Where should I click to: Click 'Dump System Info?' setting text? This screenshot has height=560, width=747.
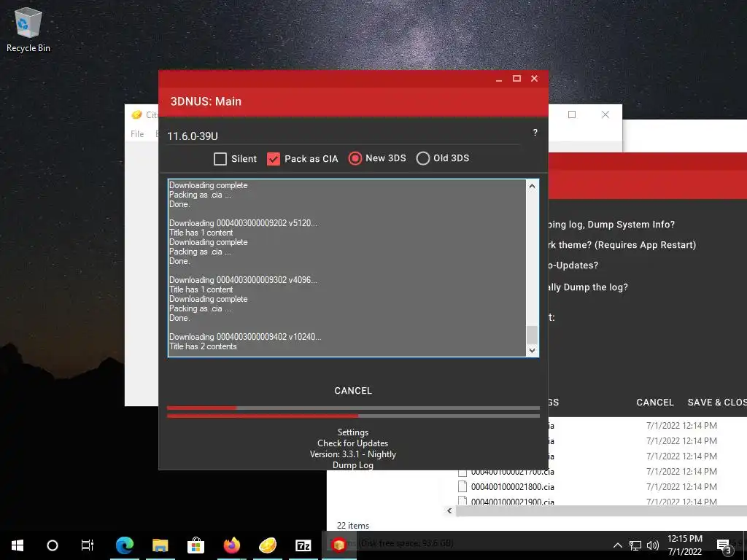click(631, 225)
